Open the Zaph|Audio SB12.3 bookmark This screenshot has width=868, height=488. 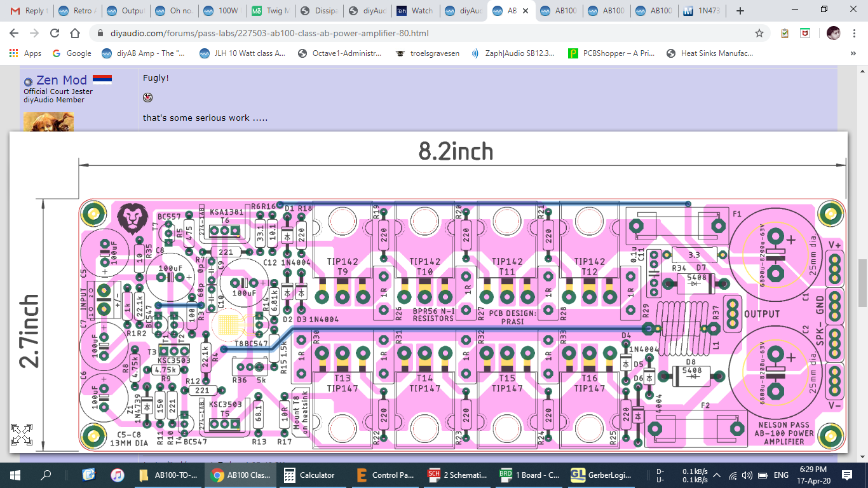(x=512, y=53)
